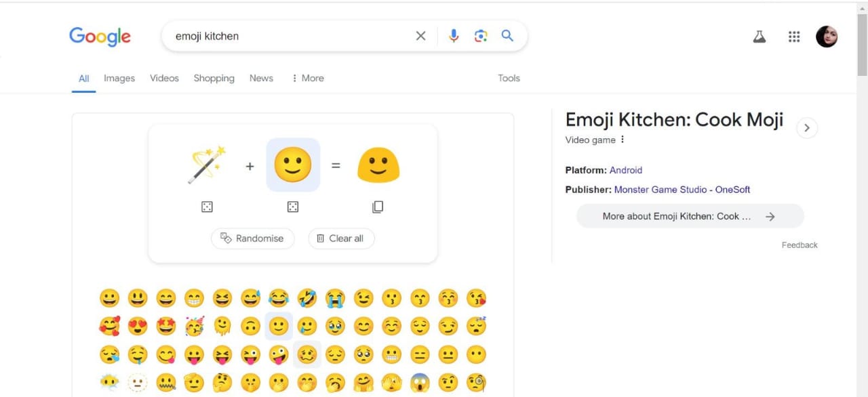The image size is (868, 397).
Task: Open the Google apps grid
Action: coord(794,37)
